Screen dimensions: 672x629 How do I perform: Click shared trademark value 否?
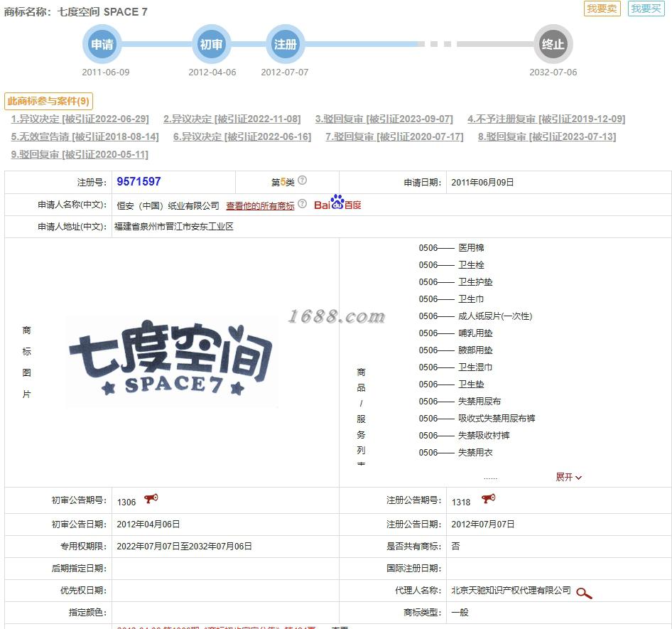[455, 547]
